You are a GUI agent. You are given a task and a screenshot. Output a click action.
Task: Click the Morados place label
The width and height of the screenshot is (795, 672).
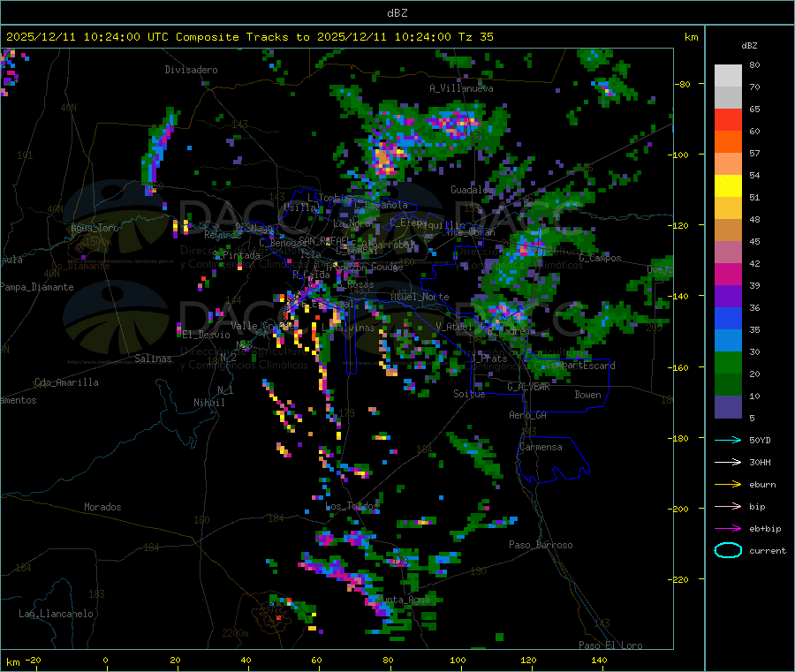(102, 507)
